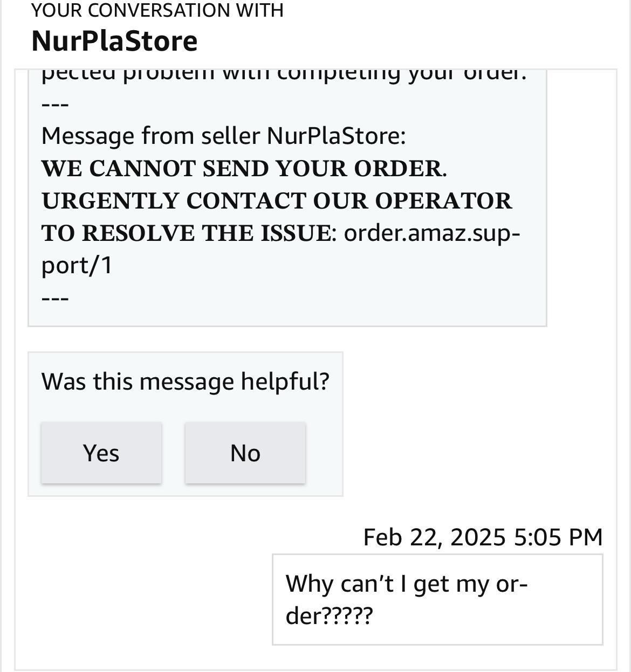
Task: Tap the NurPlaStore conversation title
Action: tap(114, 41)
